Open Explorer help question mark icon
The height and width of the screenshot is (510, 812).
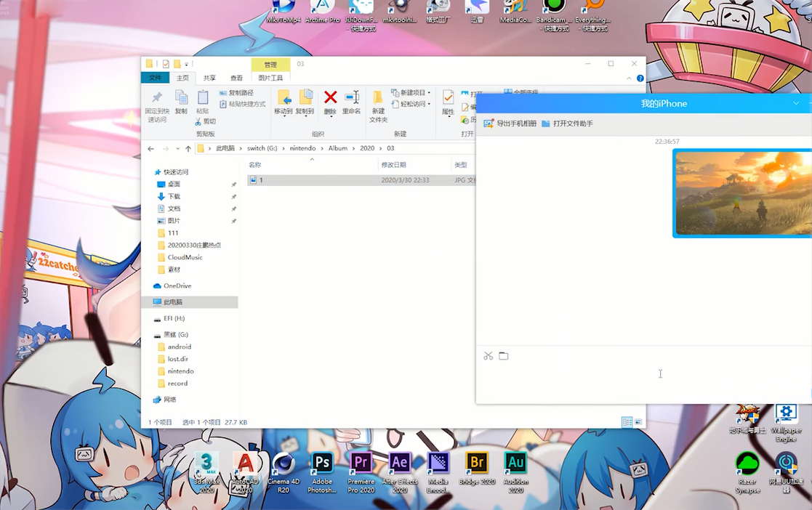[640, 78]
